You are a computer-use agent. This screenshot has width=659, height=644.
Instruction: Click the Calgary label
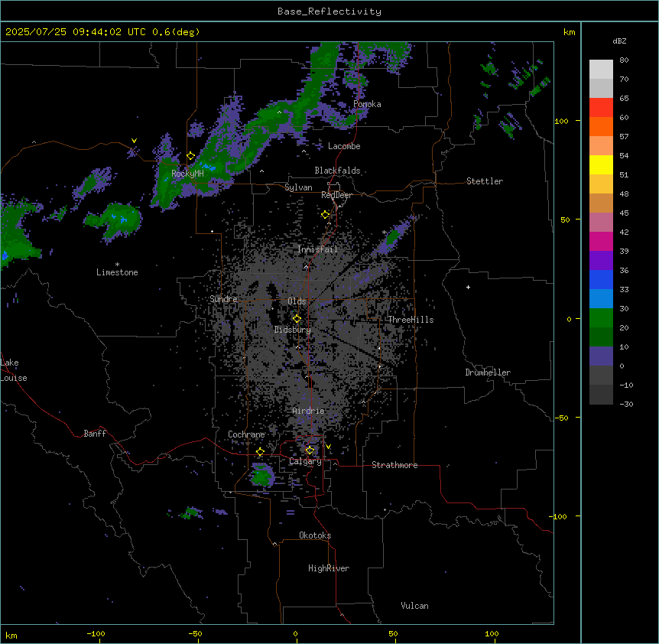pyautogui.click(x=305, y=461)
